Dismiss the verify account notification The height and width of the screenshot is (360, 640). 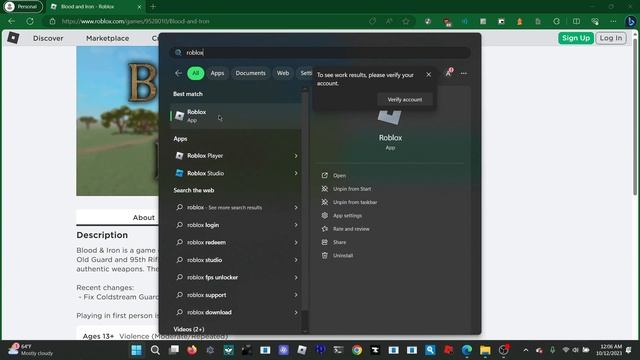click(429, 75)
